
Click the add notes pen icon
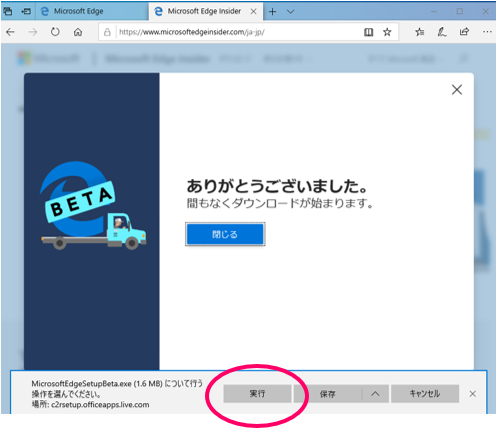pos(442,32)
